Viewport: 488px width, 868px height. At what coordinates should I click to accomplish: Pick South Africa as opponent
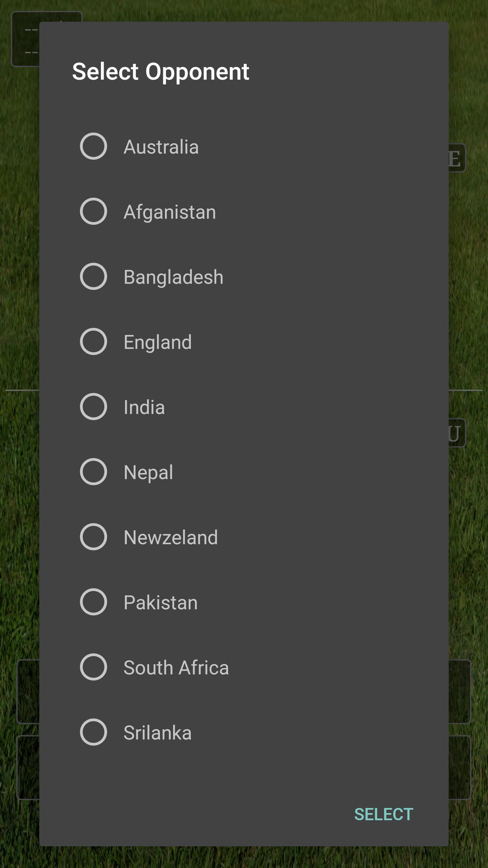[93, 667]
